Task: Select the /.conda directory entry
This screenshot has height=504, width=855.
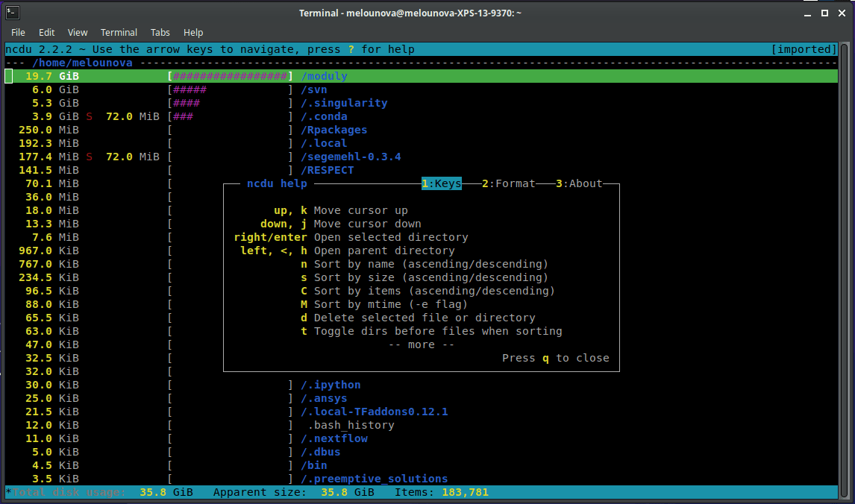Action: click(x=325, y=116)
